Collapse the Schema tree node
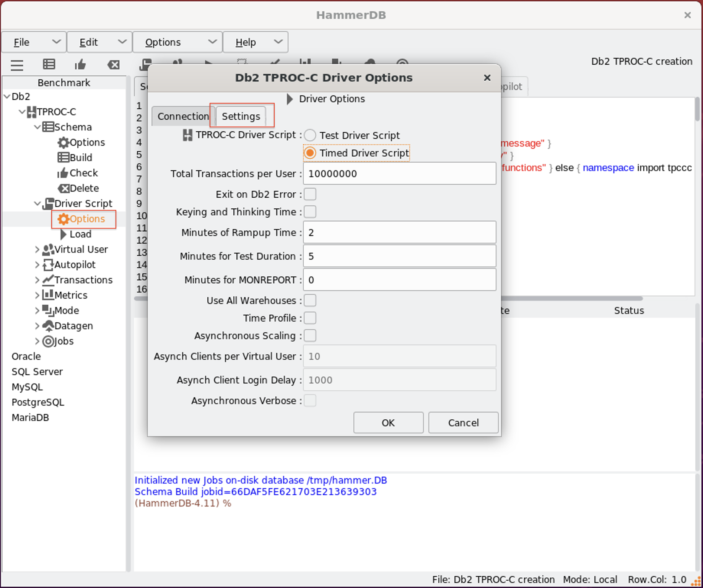Viewport: 703px width, 588px height. [37, 127]
